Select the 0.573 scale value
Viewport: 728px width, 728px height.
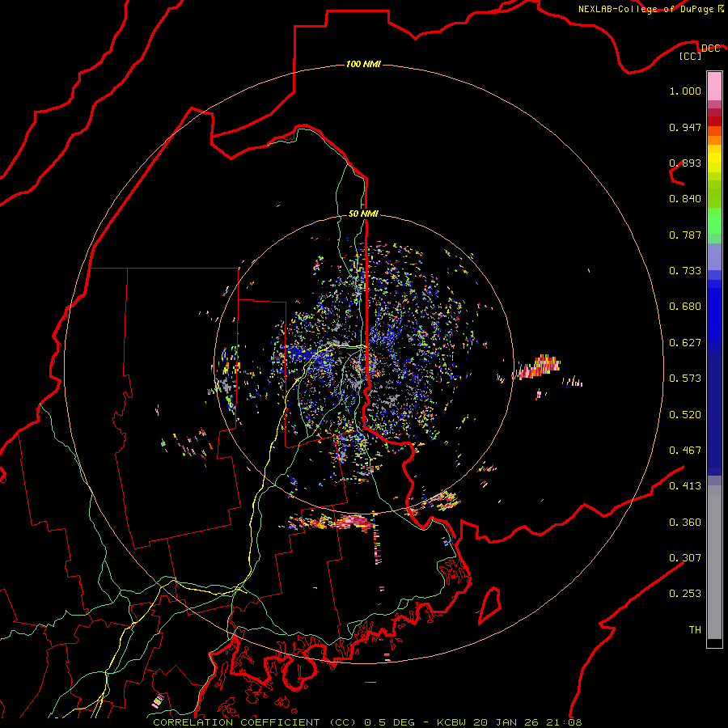point(685,379)
